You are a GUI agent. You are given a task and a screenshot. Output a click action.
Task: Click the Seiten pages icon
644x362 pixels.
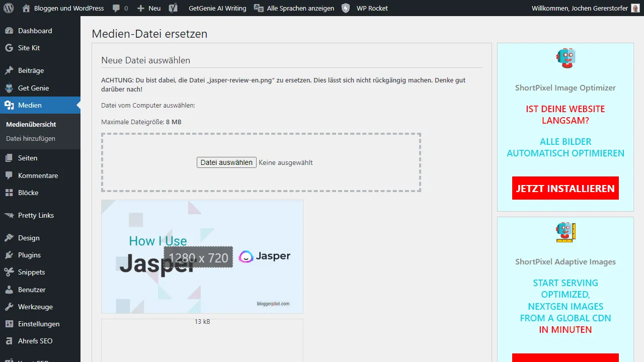pos(9,158)
